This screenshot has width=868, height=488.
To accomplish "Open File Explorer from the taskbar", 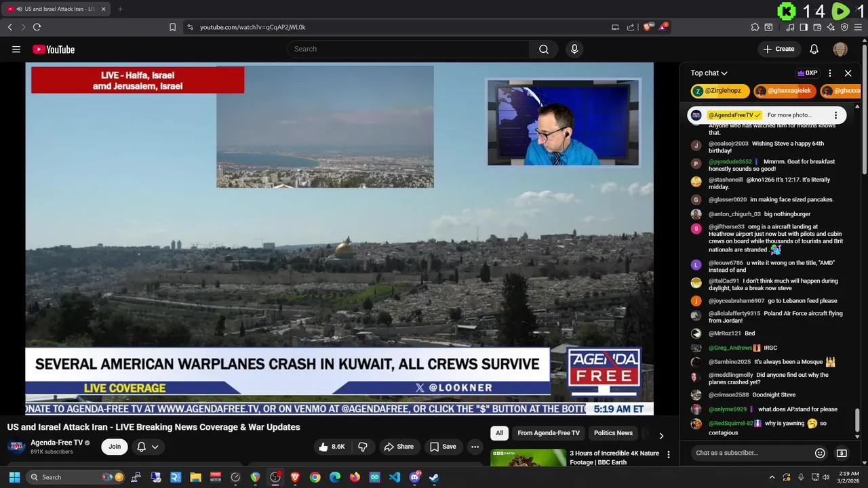I will [x=195, y=477].
